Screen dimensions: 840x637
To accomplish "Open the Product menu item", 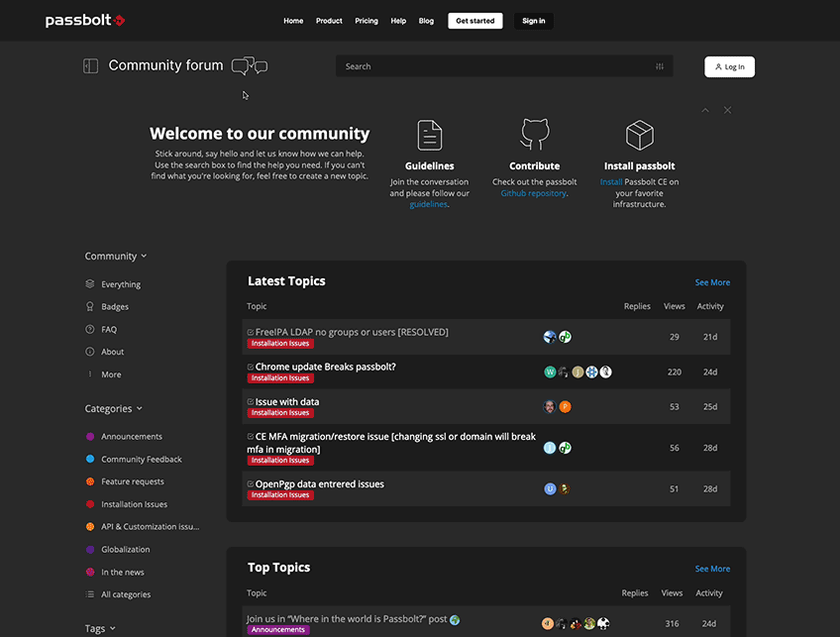I will pos(329,21).
